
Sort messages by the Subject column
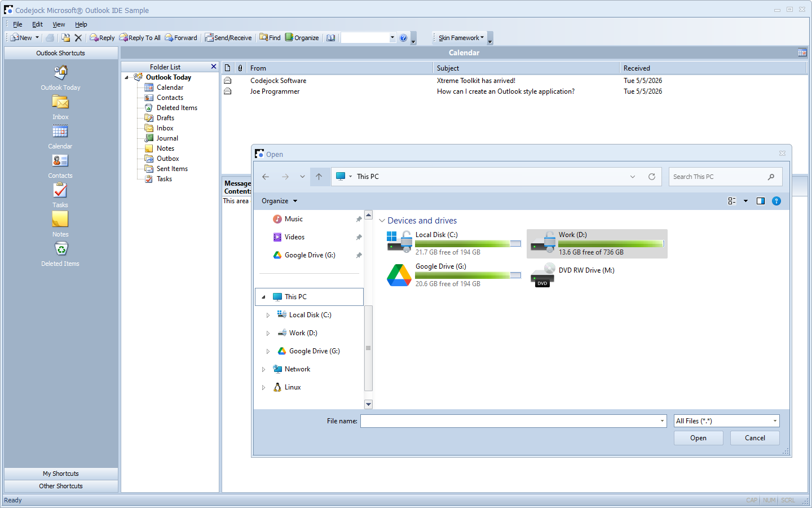coord(526,68)
